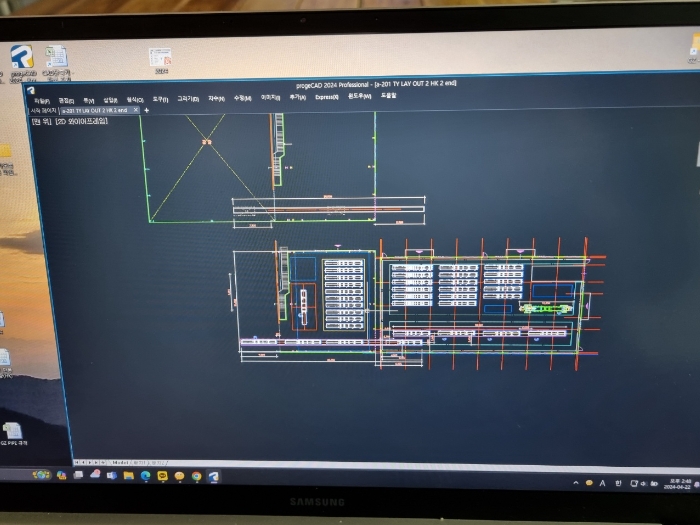Open the yellow folder on the desktop
Viewport: 700px width, 525px height.
(x=4, y=152)
